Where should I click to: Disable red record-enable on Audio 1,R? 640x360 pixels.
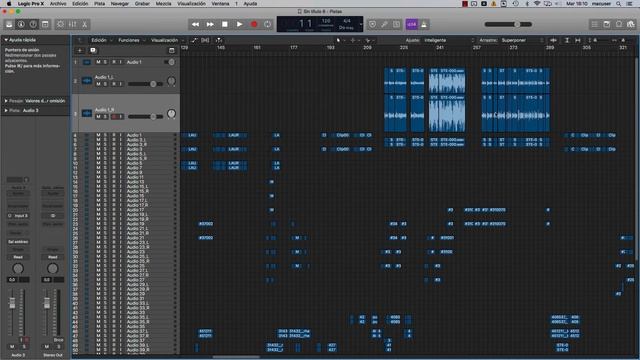click(x=115, y=117)
